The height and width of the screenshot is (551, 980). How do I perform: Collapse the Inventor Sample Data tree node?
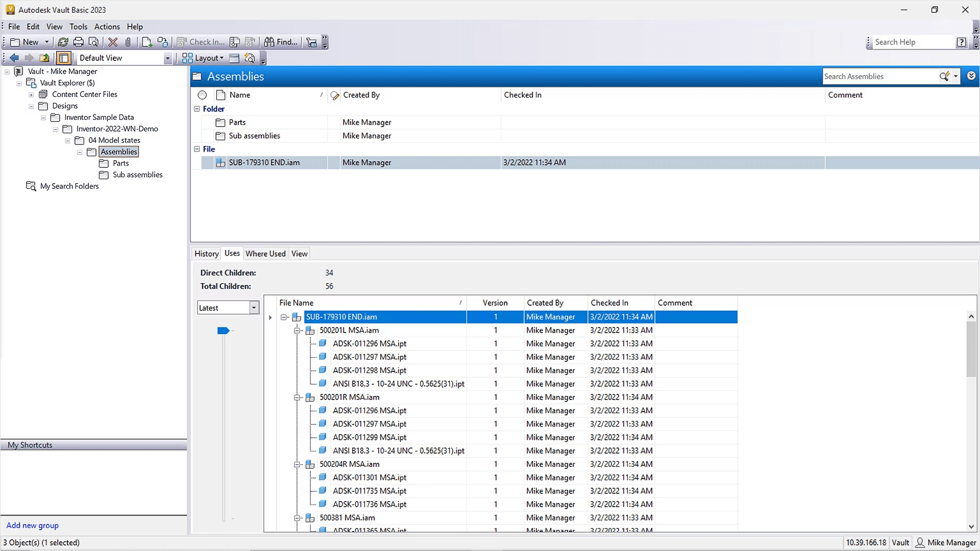pos(43,117)
